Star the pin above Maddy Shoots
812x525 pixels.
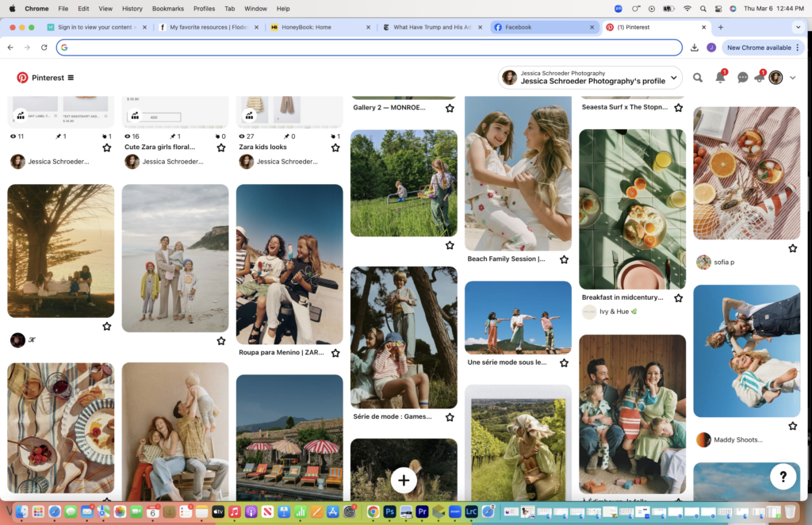click(x=792, y=426)
